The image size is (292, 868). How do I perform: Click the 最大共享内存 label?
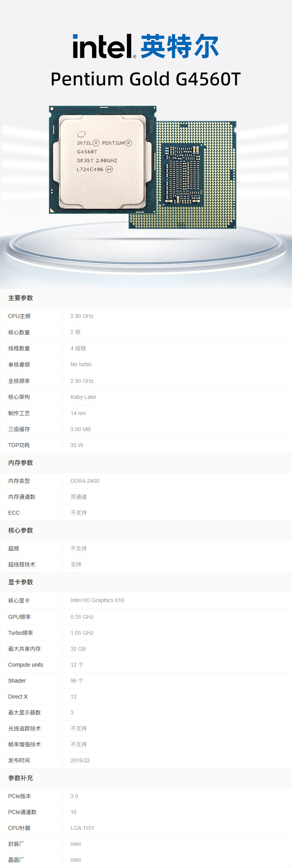click(24, 649)
